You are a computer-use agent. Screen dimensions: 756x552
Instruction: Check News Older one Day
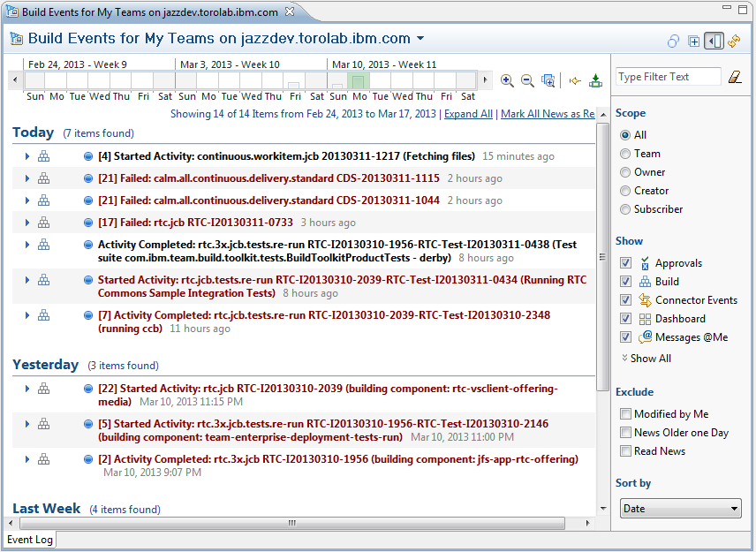(x=625, y=433)
